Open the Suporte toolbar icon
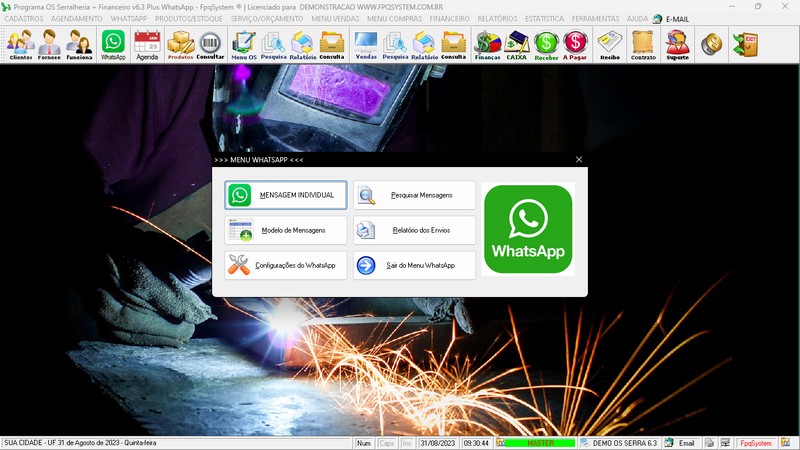This screenshot has height=450, width=800. point(677,44)
